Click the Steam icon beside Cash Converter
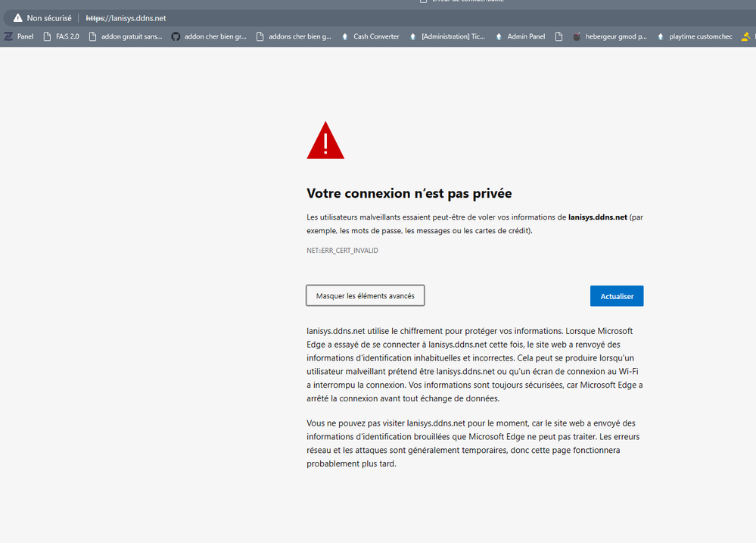Image resolution: width=756 pixels, height=543 pixels. pyautogui.click(x=344, y=36)
